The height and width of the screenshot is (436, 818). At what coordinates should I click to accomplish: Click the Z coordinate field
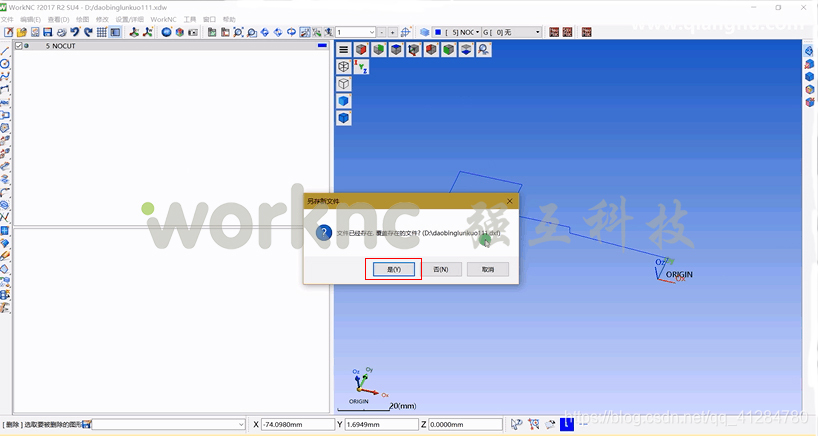(465, 425)
